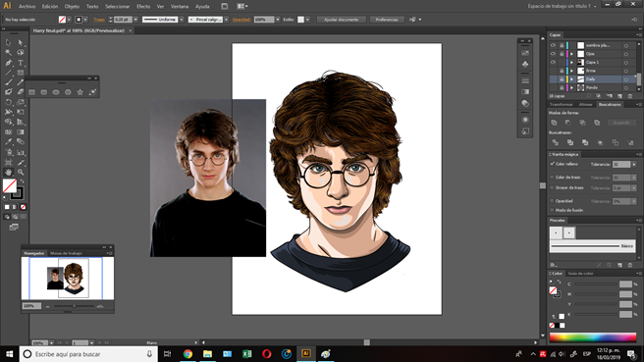Select the Eraser tool
Screen dimensions: 644x362
[x=21, y=92]
